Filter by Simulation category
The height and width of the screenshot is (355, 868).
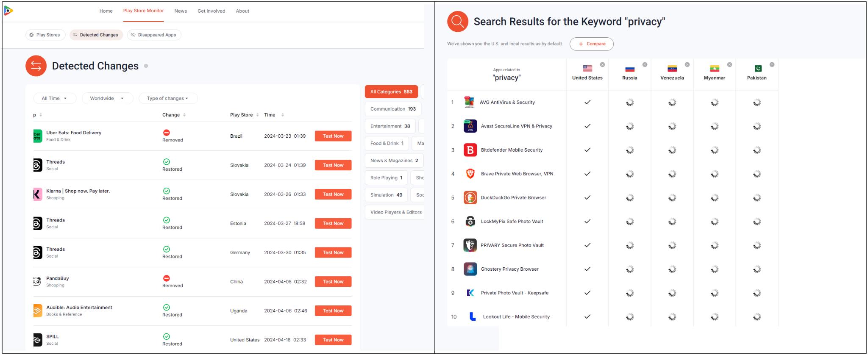[386, 195]
